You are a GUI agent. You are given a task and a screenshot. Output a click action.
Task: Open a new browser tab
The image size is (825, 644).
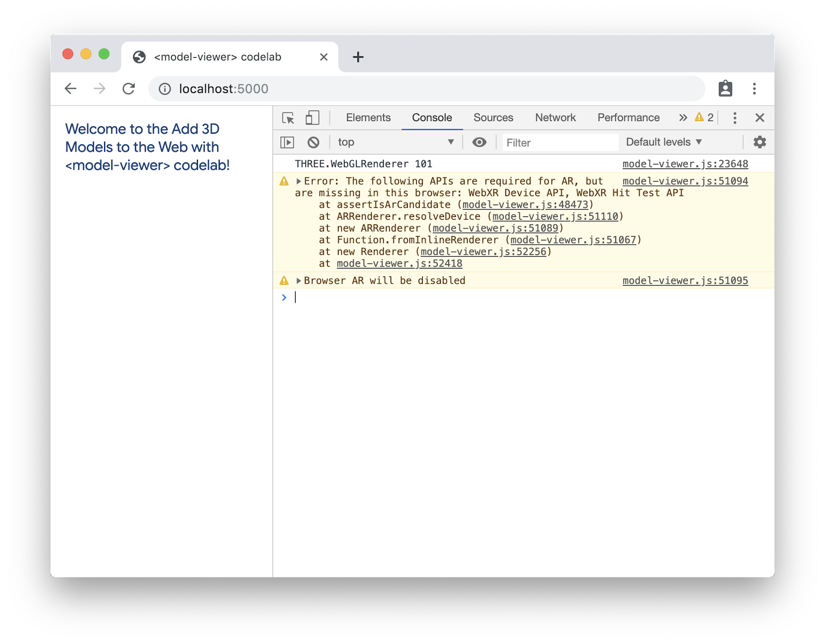click(x=358, y=57)
